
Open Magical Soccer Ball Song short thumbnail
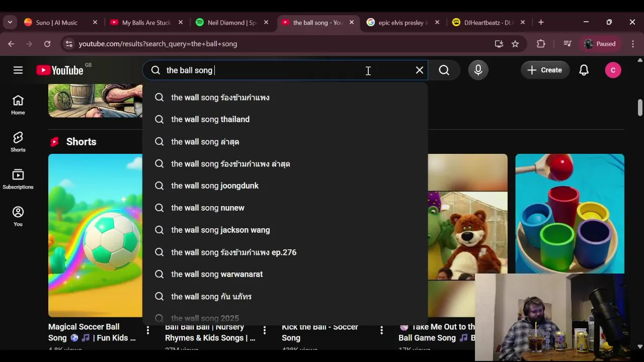pyautogui.click(x=95, y=235)
